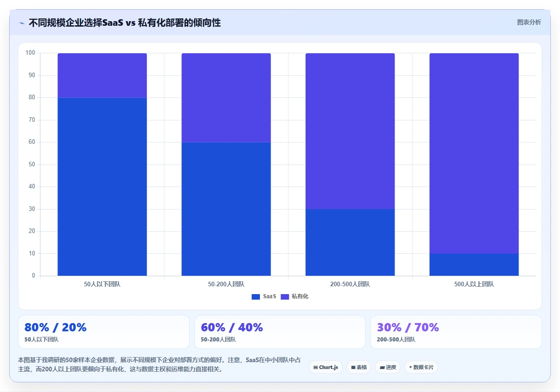Click the 500人以上团队 x-axis label
Viewport: 560px width, 392px height.
tap(474, 284)
